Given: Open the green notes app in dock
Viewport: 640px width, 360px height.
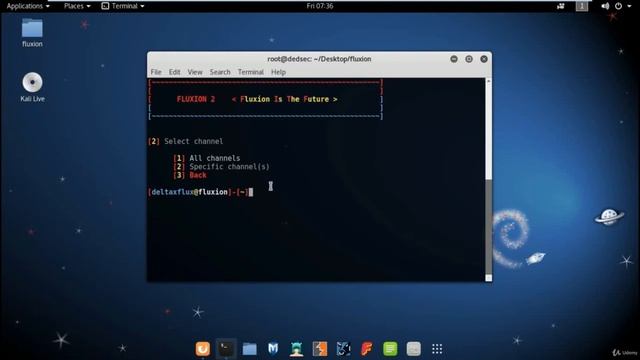Looking at the screenshot, I should point(390,349).
